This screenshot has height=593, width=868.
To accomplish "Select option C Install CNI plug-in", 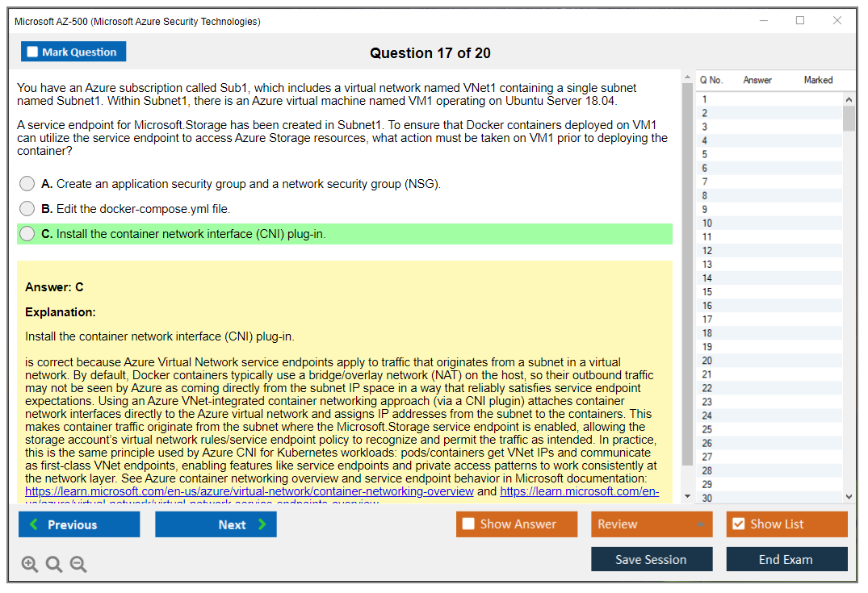I will coord(27,234).
